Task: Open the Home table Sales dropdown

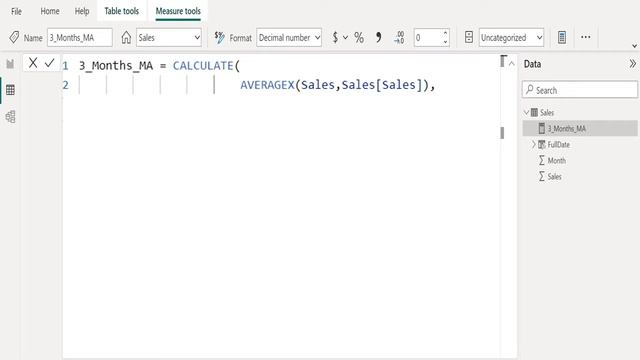Action: pos(169,38)
